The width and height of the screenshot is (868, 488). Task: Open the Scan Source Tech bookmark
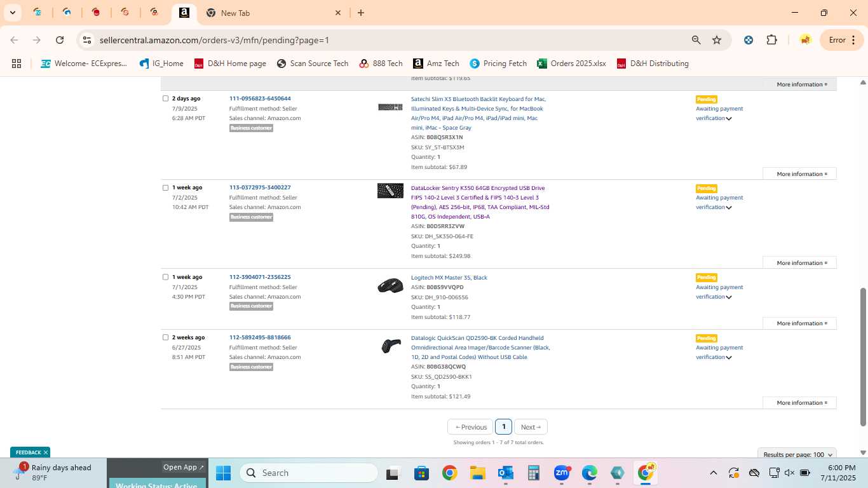coord(313,64)
